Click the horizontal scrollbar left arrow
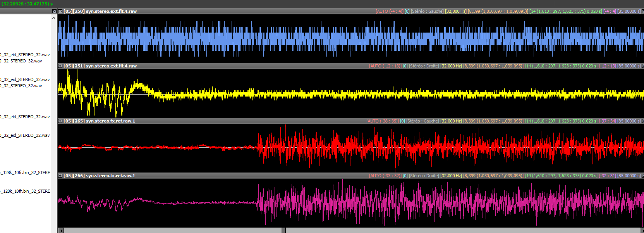 pos(61,230)
